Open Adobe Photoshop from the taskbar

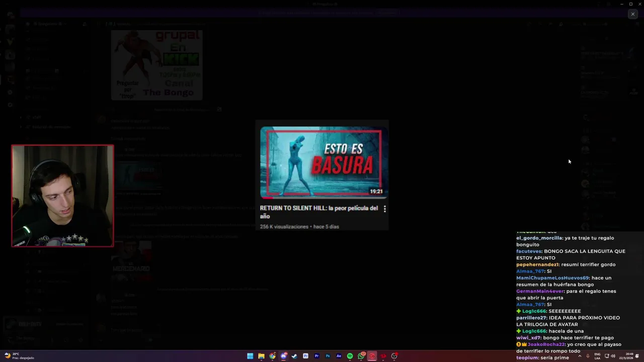328,356
